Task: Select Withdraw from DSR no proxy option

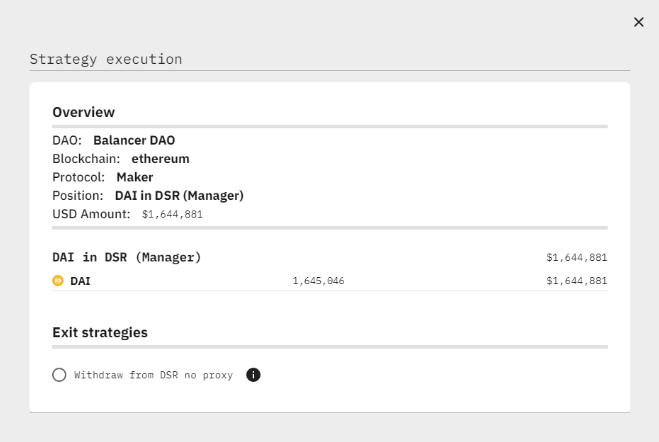Action: (x=59, y=375)
